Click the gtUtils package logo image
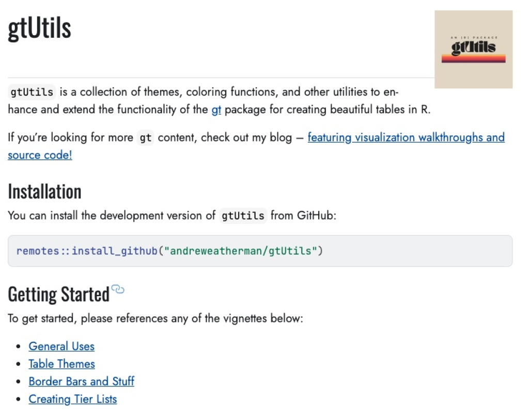The image size is (529, 420). (473, 49)
